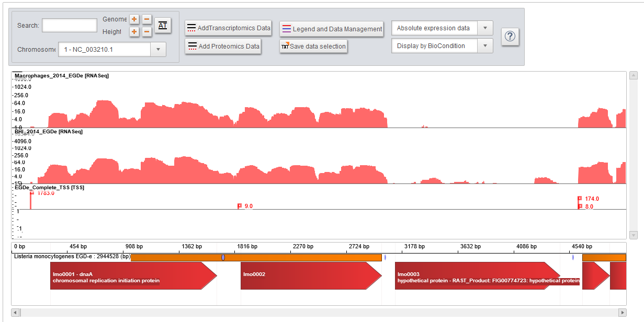Image resolution: width=644 pixels, height=322 pixels.
Task: Click Save data selection button
Action: (x=313, y=46)
